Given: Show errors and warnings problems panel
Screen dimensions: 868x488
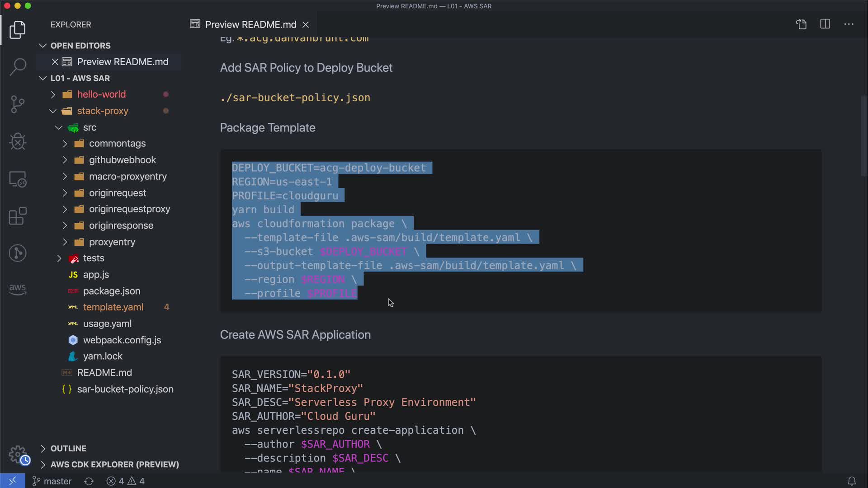Looking at the screenshot, I should [126, 481].
